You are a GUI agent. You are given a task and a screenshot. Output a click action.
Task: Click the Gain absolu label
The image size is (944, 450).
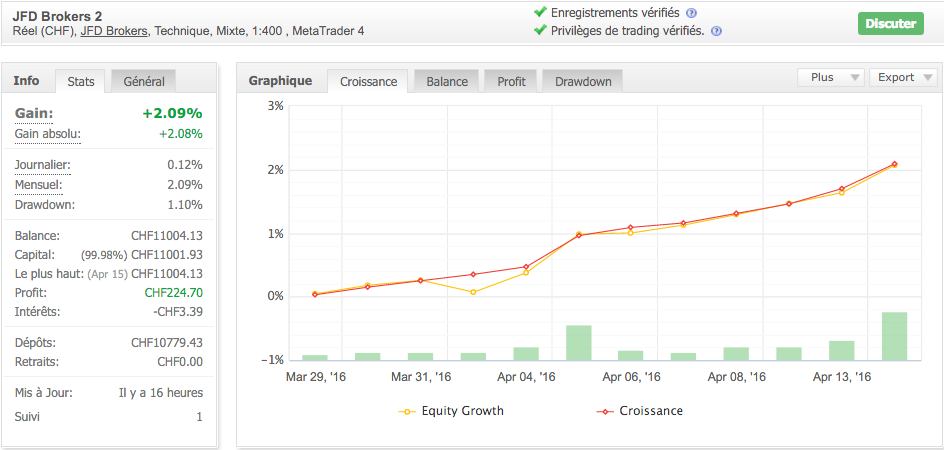[47, 134]
